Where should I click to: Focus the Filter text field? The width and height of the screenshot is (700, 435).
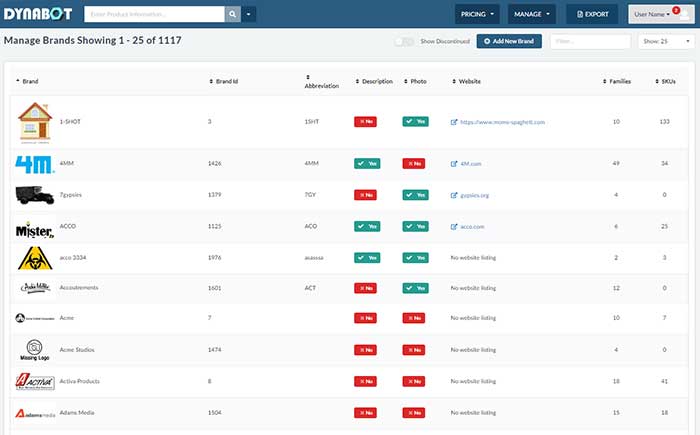click(590, 42)
